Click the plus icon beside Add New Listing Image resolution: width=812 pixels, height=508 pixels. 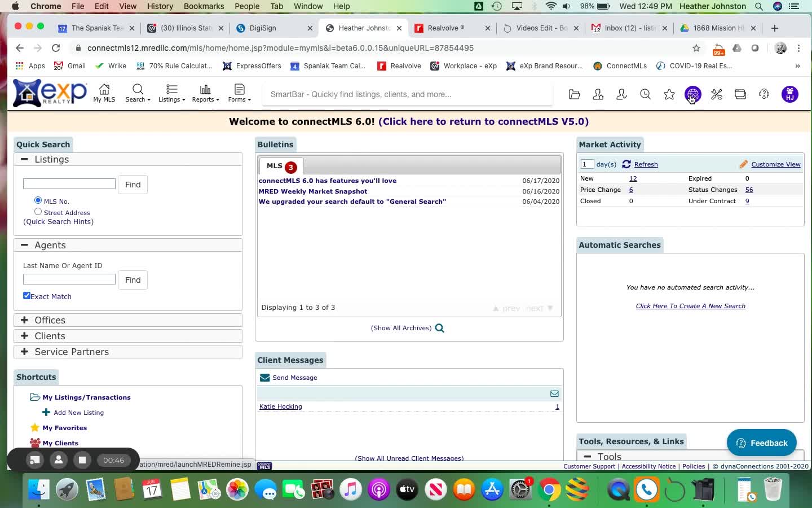click(46, 412)
